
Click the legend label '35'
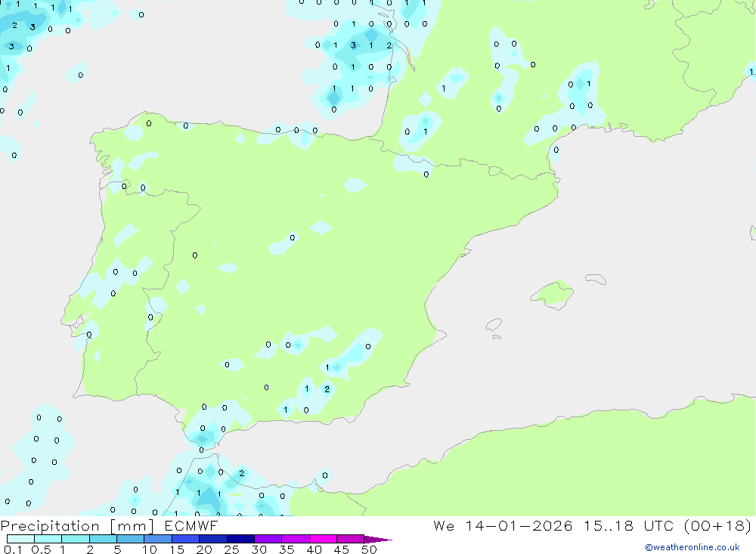(x=287, y=549)
